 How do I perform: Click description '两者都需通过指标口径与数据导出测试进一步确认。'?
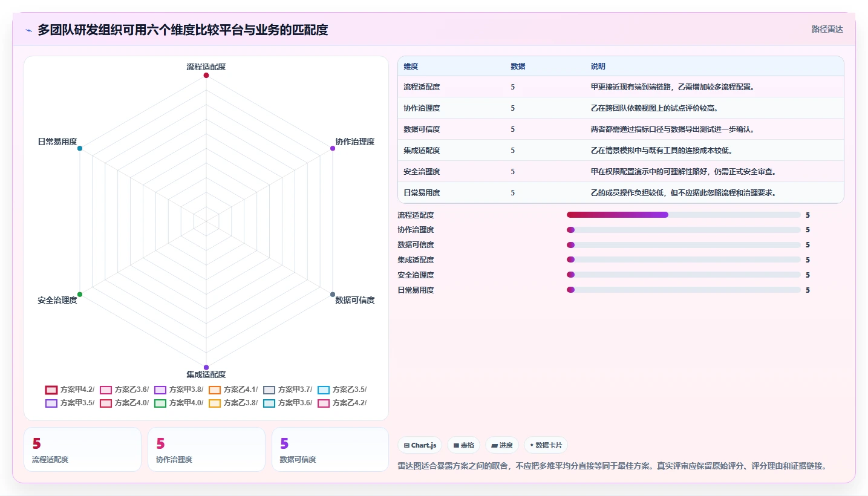coord(673,129)
